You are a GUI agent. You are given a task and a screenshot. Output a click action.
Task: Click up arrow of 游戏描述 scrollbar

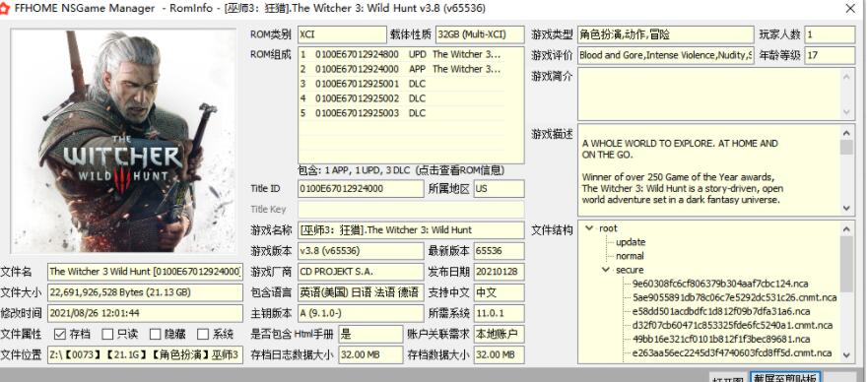(x=847, y=132)
